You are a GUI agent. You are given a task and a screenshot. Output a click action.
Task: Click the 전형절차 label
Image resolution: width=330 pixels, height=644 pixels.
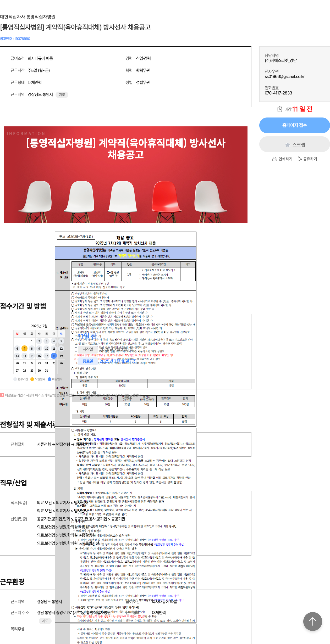[18, 444]
